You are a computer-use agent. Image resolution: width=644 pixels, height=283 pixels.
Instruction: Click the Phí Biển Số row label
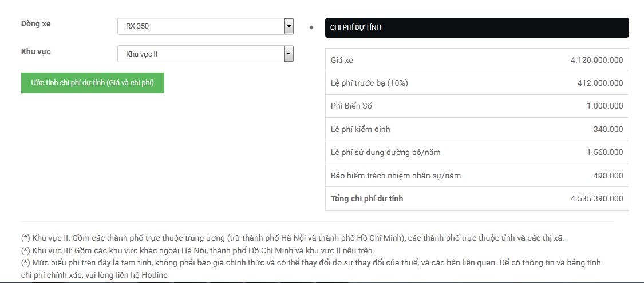(x=351, y=106)
